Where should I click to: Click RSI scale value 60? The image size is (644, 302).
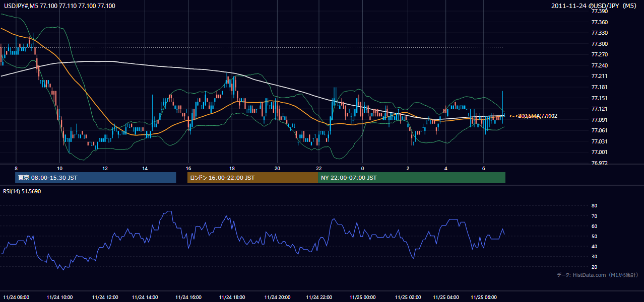595,226
